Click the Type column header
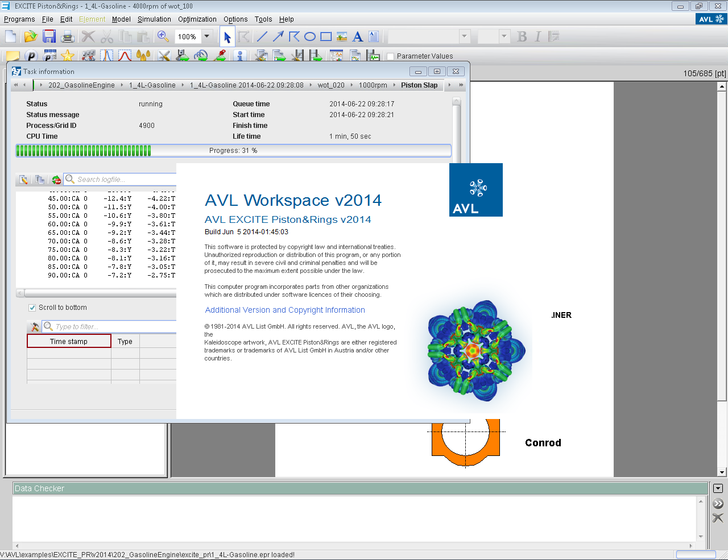This screenshot has height=560, width=728. pyautogui.click(x=125, y=341)
